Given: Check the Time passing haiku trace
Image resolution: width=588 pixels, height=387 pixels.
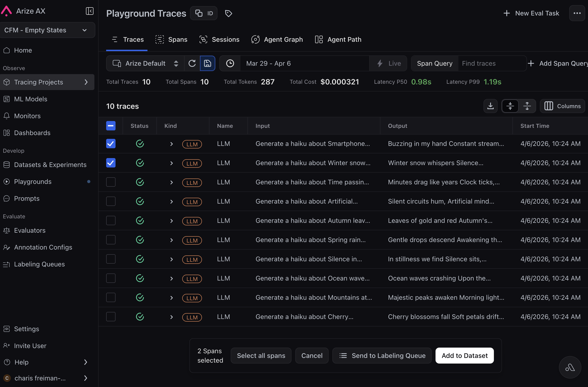Looking at the screenshot, I should tap(111, 182).
